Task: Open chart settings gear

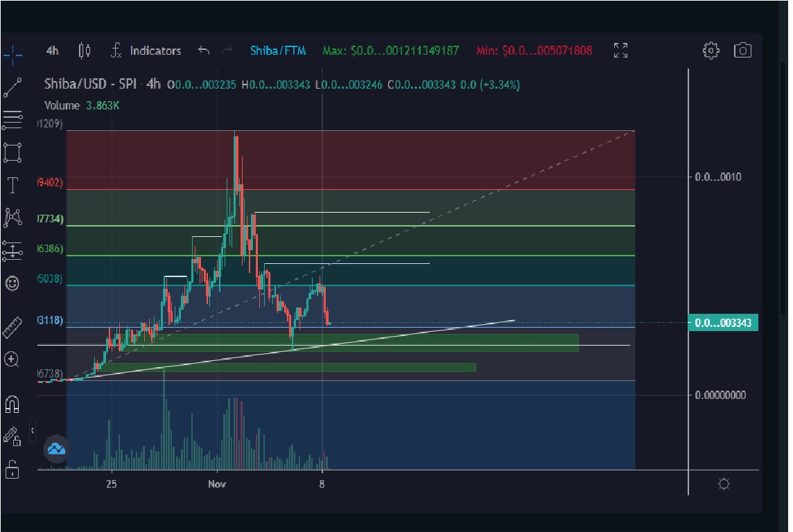Action: pos(711,51)
